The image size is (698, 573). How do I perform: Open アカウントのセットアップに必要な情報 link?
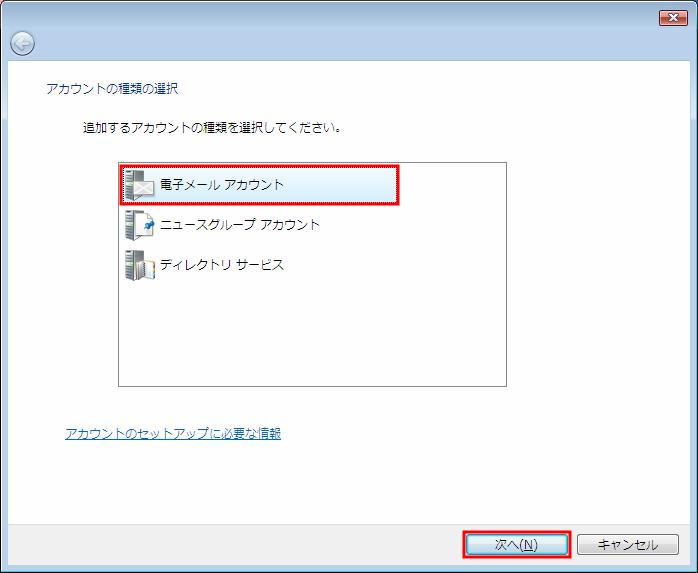(x=173, y=433)
